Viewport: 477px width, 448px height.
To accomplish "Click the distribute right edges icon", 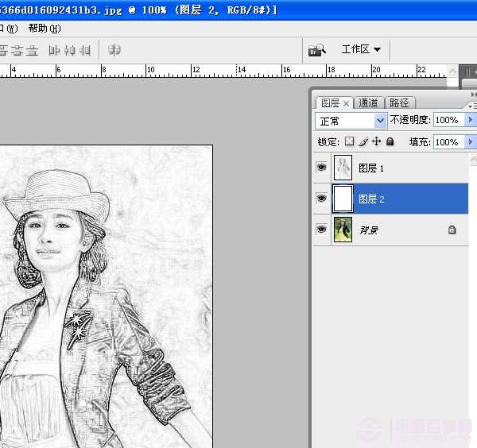I will coord(84,50).
